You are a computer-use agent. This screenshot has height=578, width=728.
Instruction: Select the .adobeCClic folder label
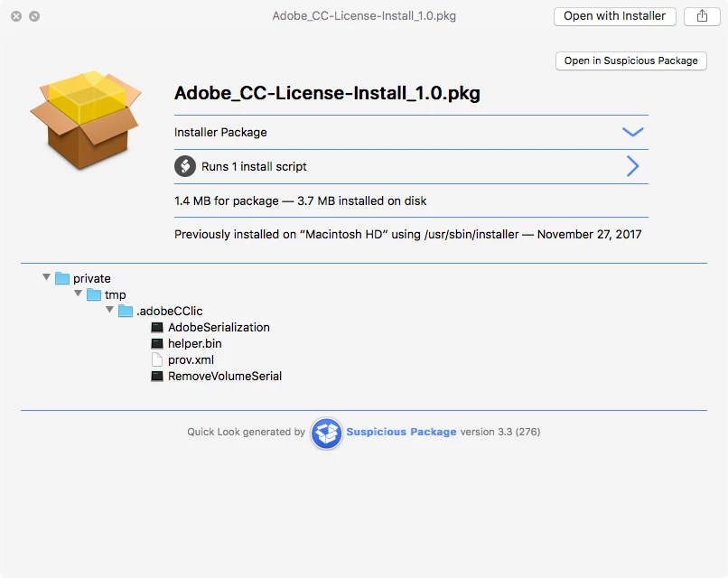[170, 311]
